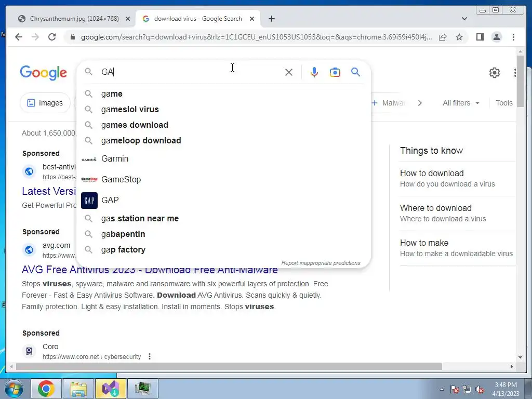Open the AVG Free Antivirus 2023 link
Image resolution: width=532 pixels, height=399 pixels.
coord(150,270)
